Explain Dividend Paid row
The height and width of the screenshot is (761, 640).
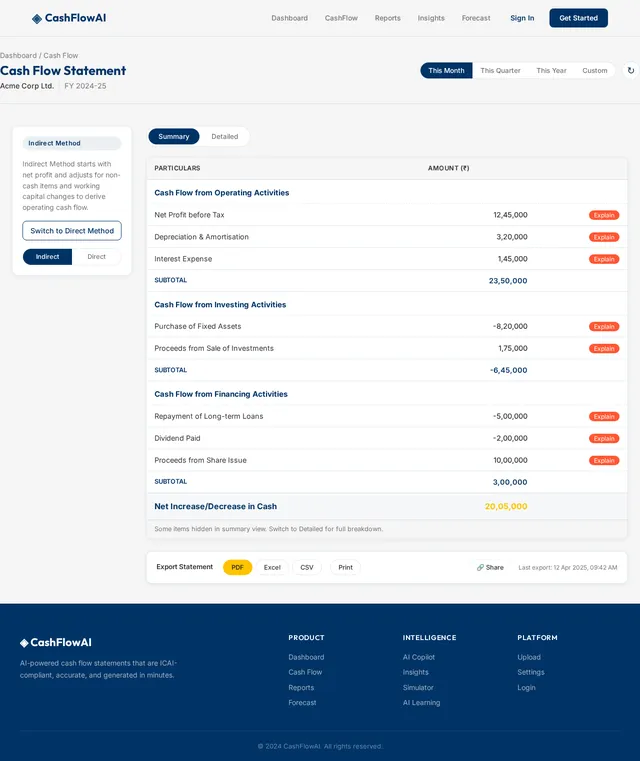coord(604,438)
